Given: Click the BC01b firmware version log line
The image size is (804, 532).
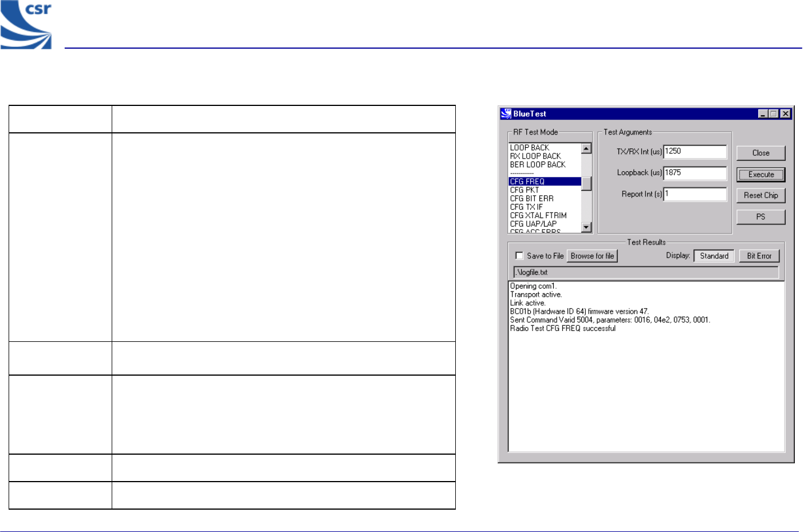Looking at the screenshot, I should [x=580, y=312].
